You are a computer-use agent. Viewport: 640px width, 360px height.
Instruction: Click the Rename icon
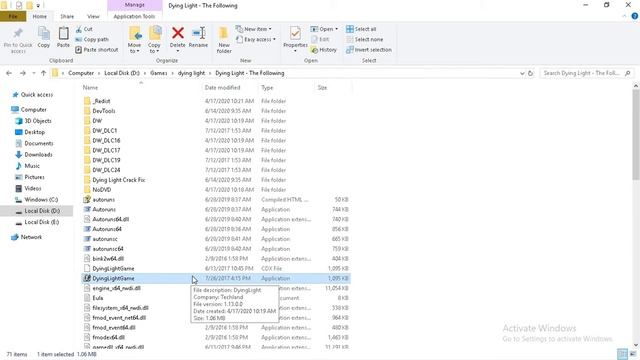tap(198, 33)
